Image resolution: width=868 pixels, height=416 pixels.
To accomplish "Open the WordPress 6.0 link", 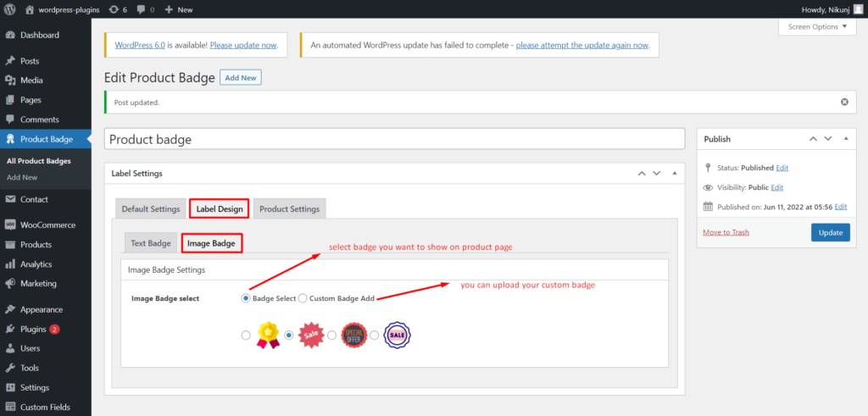I will pos(140,45).
